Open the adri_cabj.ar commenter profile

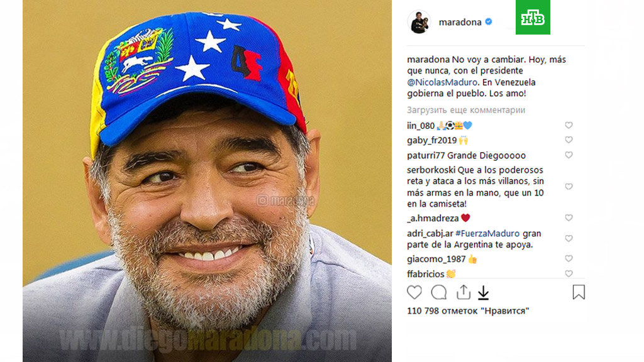tap(430, 234)
